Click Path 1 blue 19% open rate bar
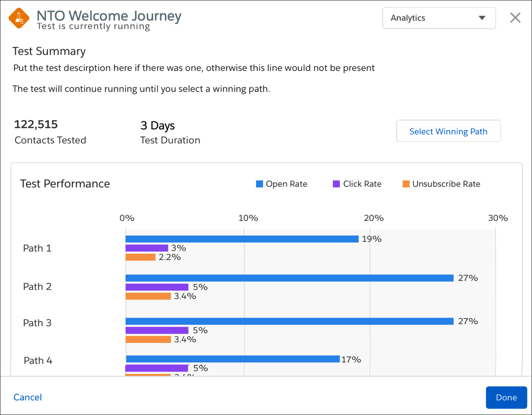The width and height of the screenshot is (532, 415). pyautogui.click(x=242, y=239)
